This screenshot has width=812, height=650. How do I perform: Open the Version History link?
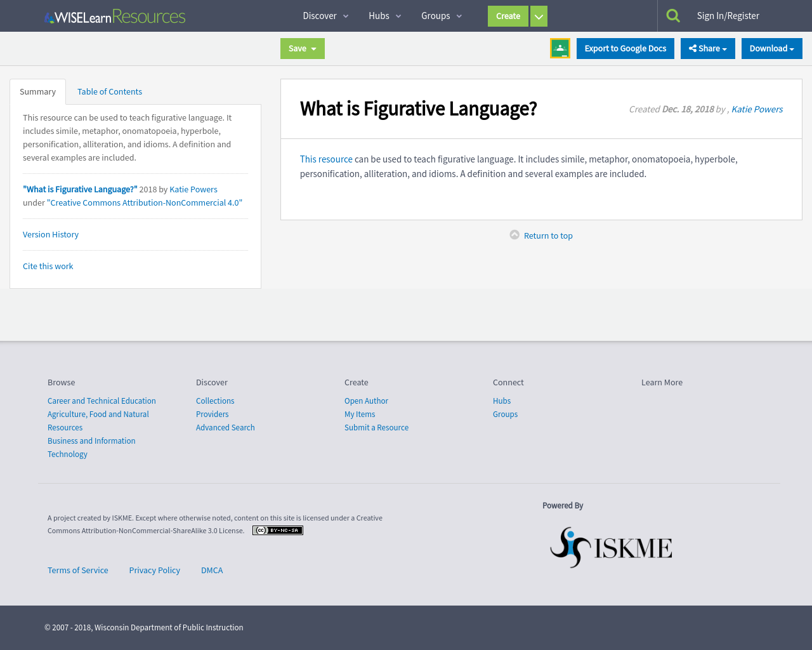51,234
